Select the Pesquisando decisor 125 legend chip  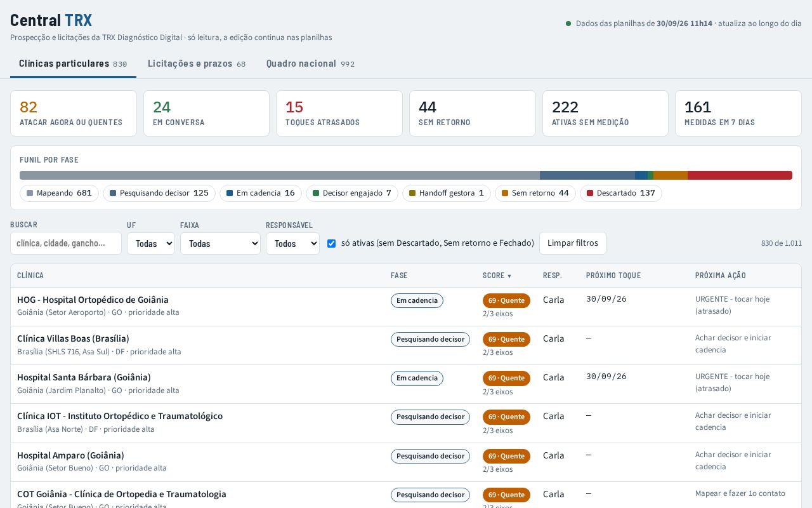[159, 193]
